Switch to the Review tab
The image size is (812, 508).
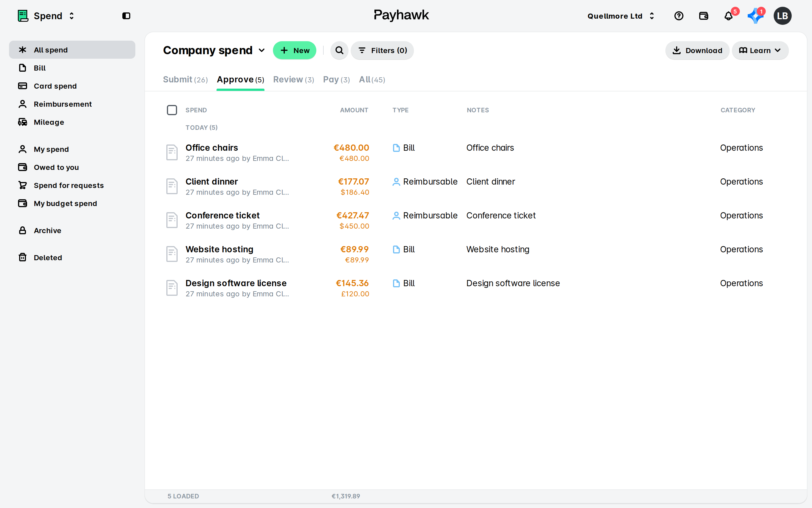pyautogui.click(x=294, y=80)
